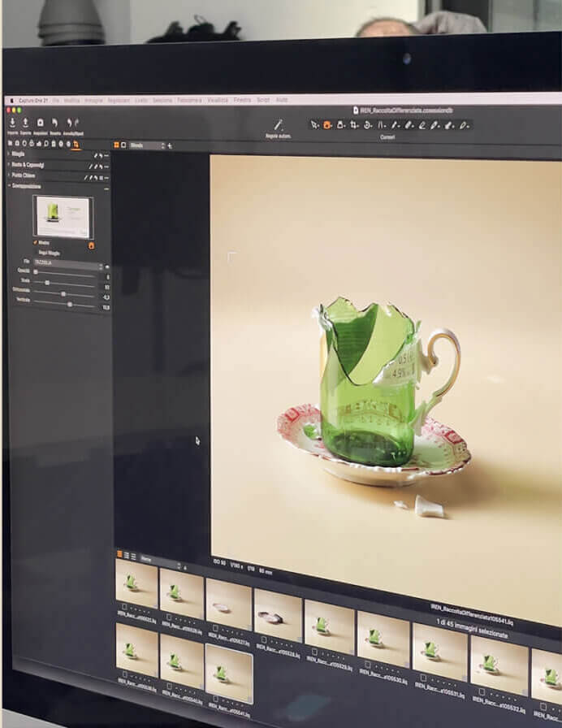Image resolution: width=562 pixels, height=728 pixels.
Task: Click the orange hand overlay-move icon
Action: coord(92,245)
